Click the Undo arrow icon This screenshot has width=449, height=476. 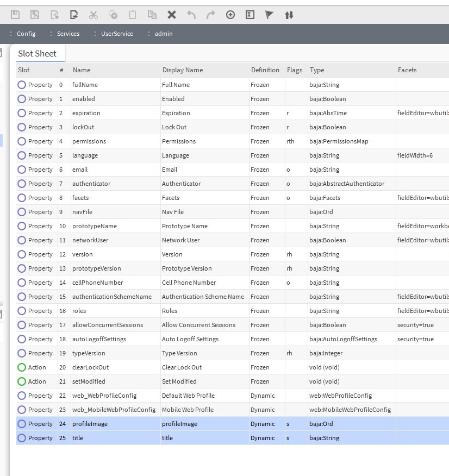[191, 15]
